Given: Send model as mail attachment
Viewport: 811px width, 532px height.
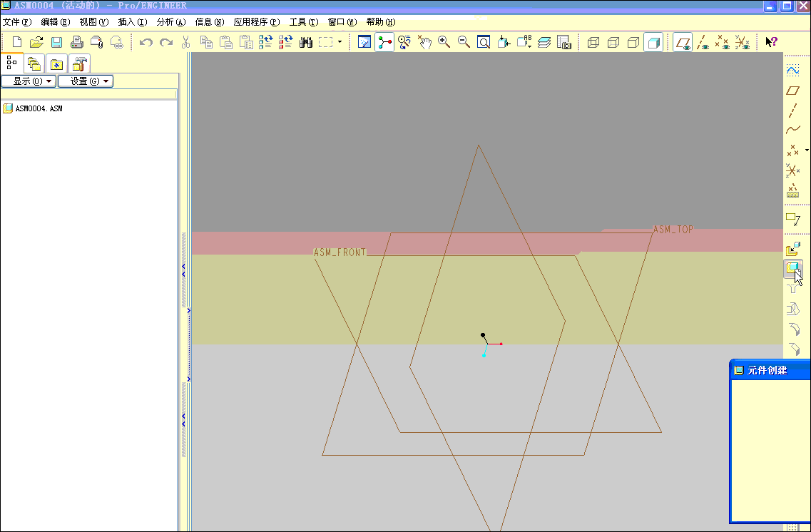Looking at the screenshot, I should (x=97, y=42).
